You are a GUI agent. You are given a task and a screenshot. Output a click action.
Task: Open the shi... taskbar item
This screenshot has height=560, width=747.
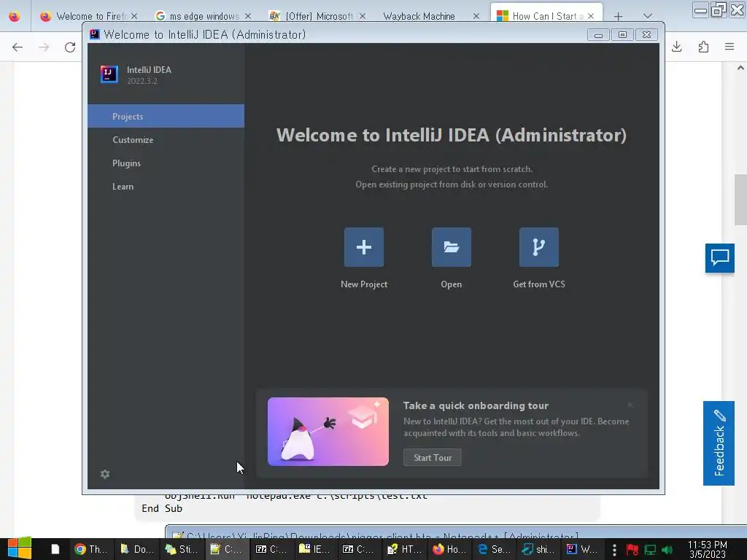pos(539,550)
